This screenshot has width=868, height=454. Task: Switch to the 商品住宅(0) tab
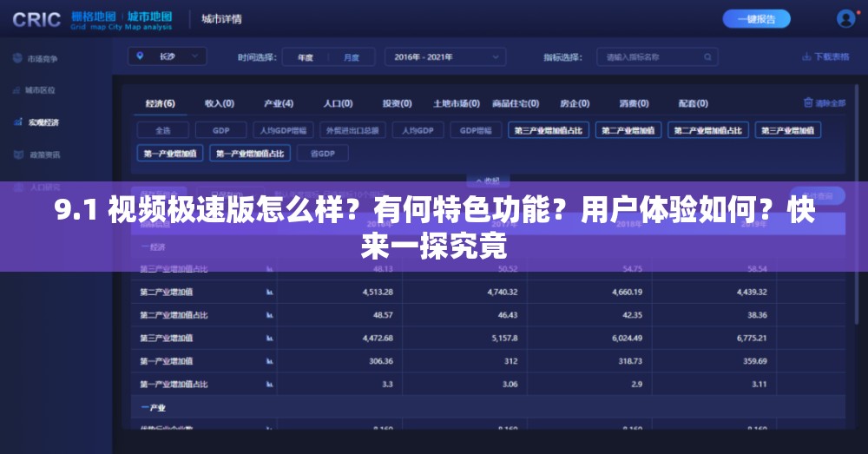coord(516,103)
